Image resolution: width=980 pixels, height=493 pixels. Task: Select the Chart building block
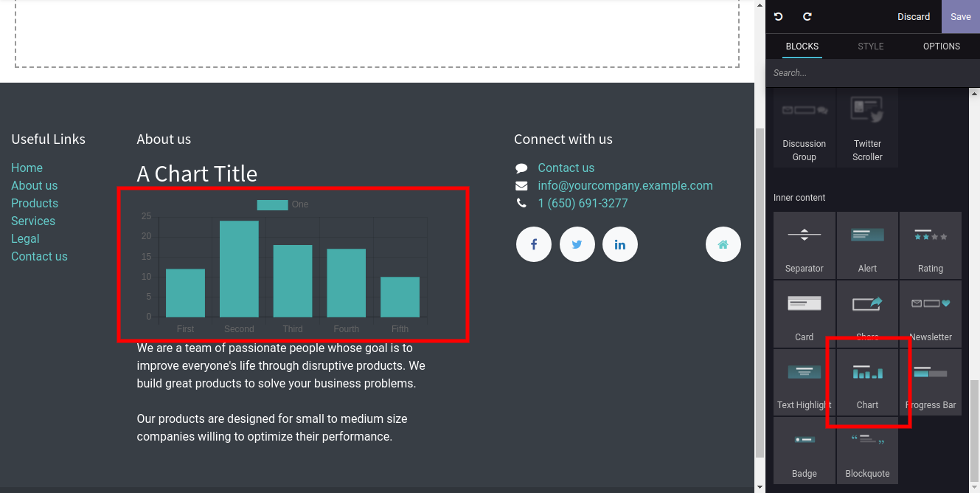(x=867, y=382)
